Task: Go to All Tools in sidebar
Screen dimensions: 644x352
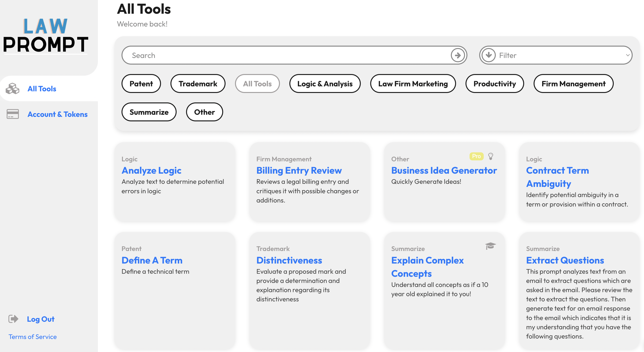Action: click(42, 88)
